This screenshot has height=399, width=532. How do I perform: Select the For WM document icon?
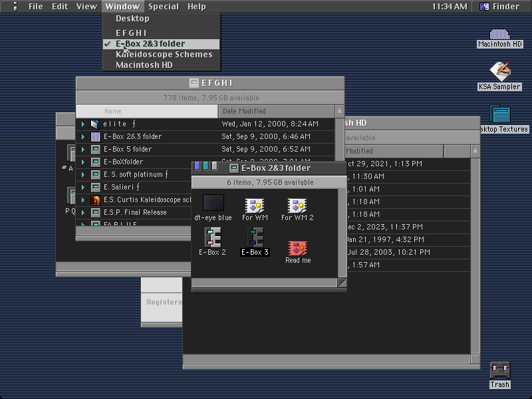(255, 205)
